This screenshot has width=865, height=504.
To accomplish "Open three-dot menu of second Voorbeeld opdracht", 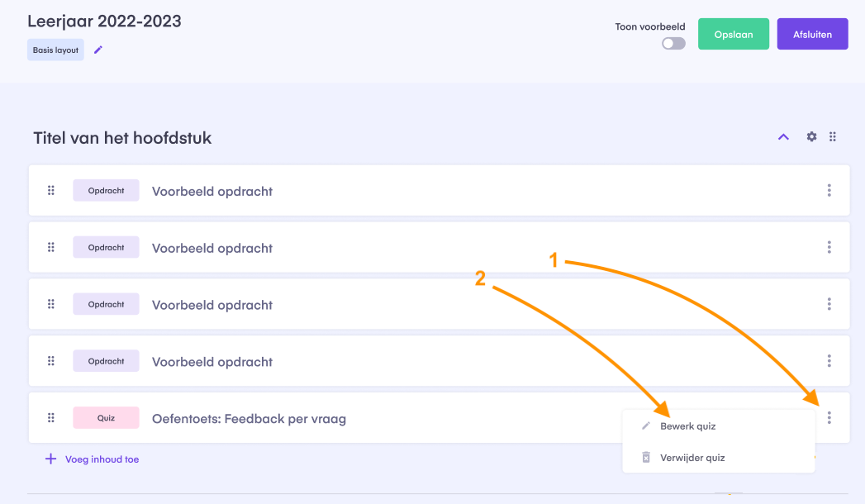I will tap(829, 247).
